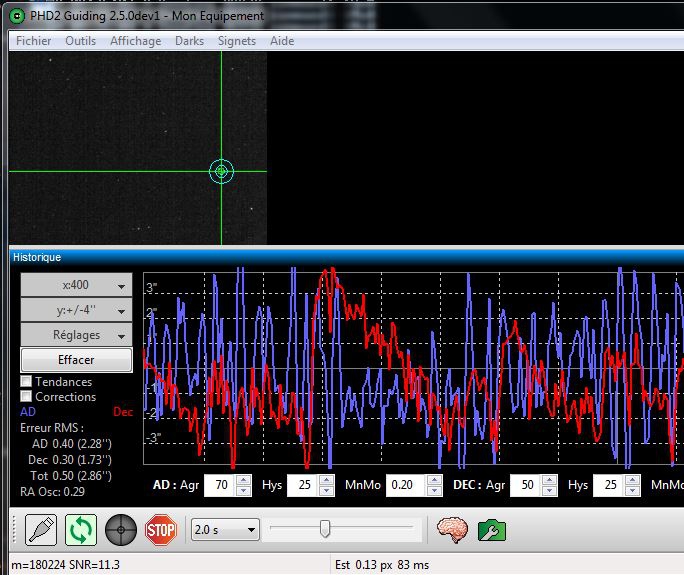The width and height of the screenshot is (684, 575).
Task: Increase AD Hys with up arrow
Action: click(x=327, y=479)
